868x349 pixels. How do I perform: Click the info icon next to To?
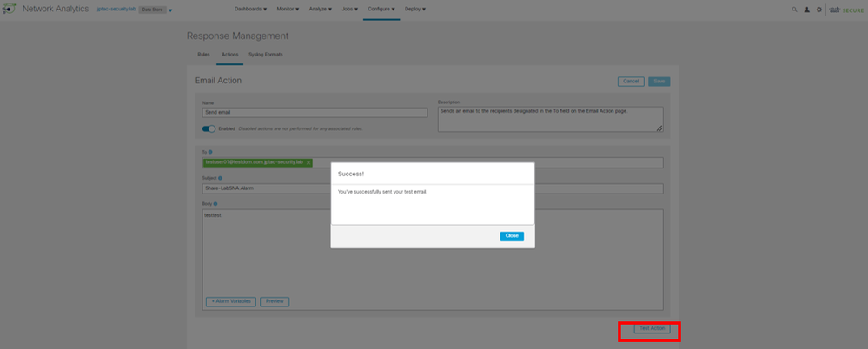point(210,152)
